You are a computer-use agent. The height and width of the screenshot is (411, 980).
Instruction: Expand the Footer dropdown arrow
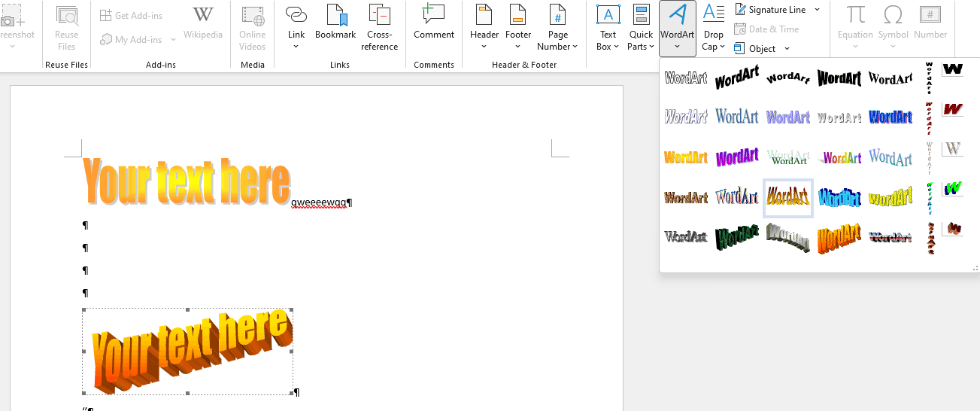[x=518, y=47]
